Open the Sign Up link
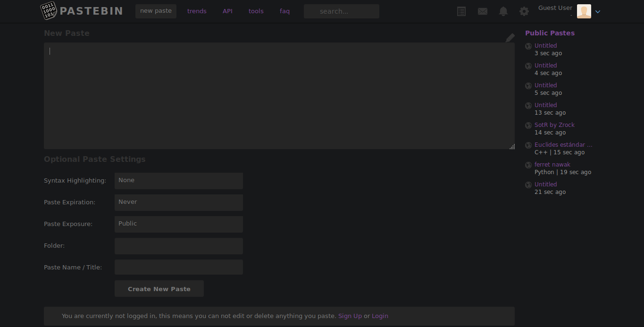This screenshot has width=644, height=327. click(350, 316)
